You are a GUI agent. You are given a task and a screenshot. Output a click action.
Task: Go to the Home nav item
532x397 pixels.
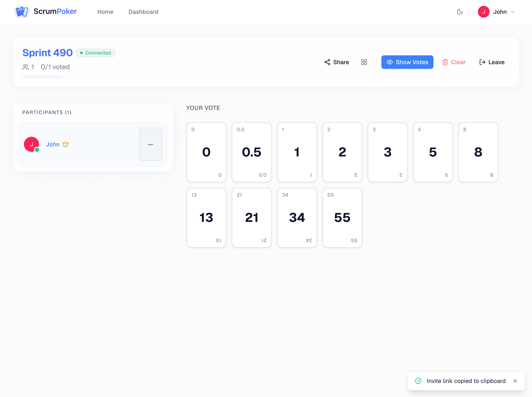click(105, 12)
